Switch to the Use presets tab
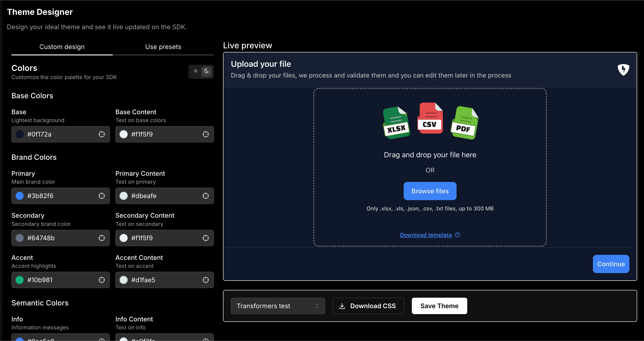Viewport: 644px width, 341px height. (x=163, y=47)
